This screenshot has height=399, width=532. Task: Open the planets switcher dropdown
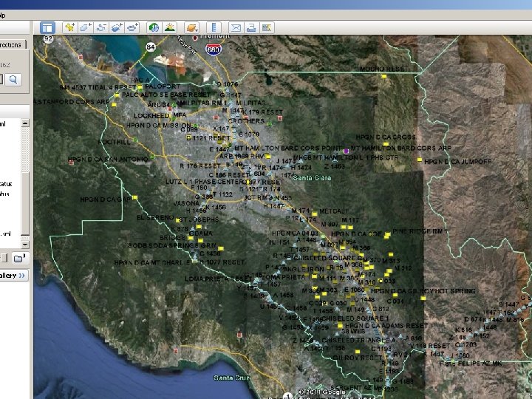click(x=191, y=28)
